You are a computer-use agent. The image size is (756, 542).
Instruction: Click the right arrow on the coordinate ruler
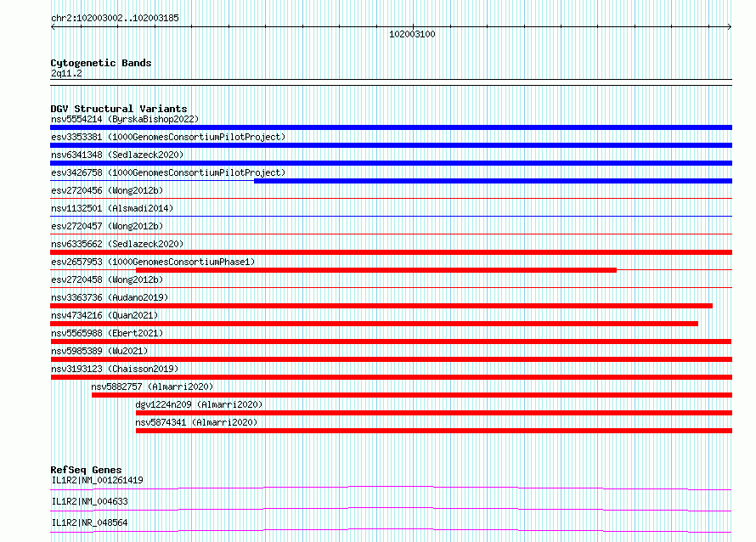tap(730, 27)
